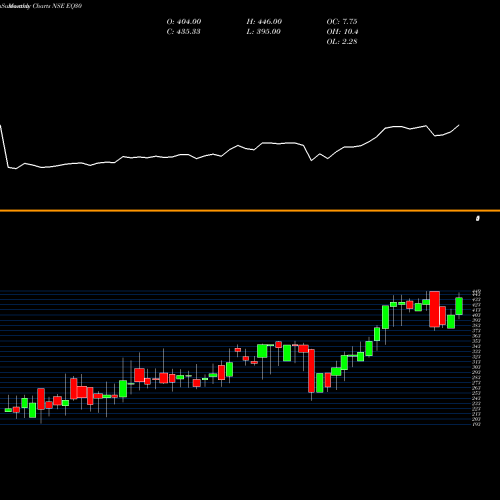
Task: Select the OC: 7.75 value
Action: [x=342, y=22]
